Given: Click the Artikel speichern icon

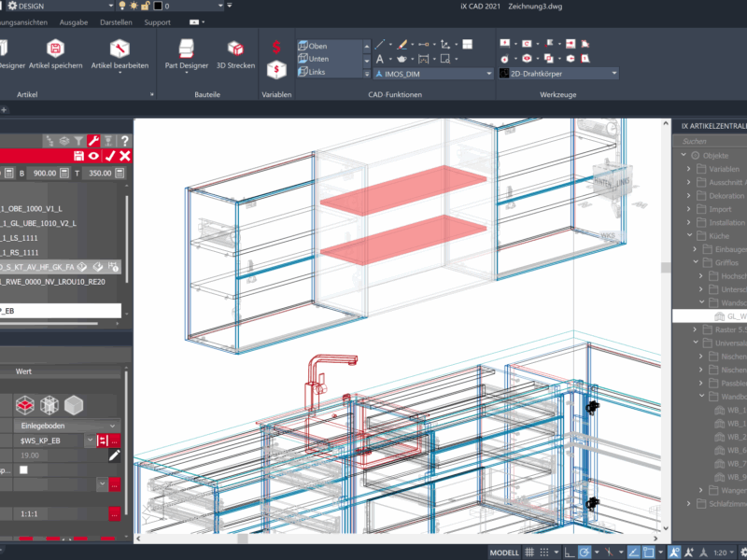Looking at the screenshot, I should (55, 50).
